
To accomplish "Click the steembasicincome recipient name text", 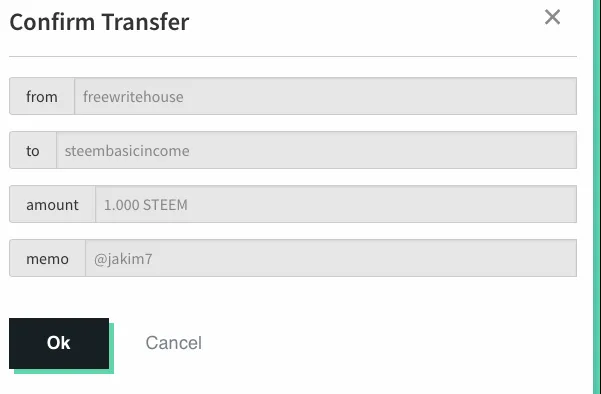I will click(x=127, y=151).
